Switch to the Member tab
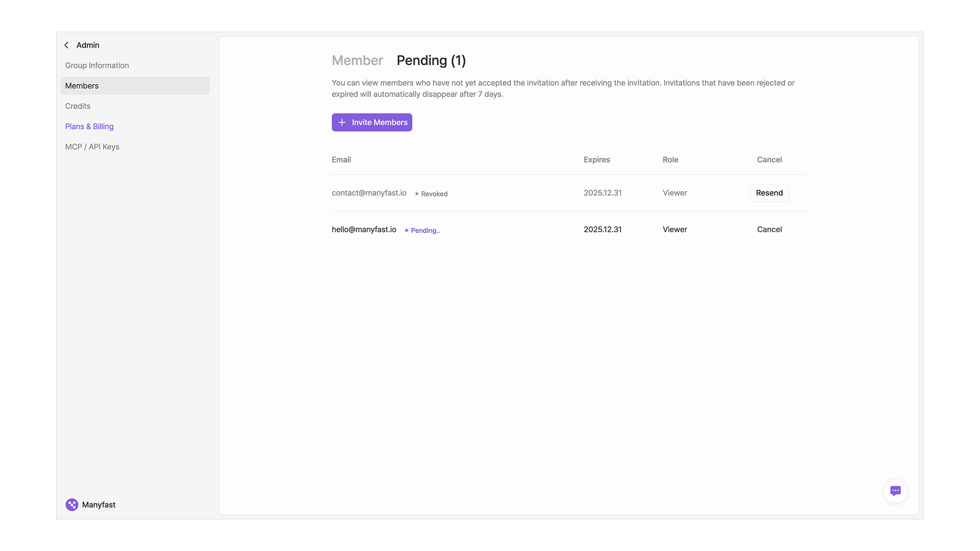This screenshot has height=551, width=980. point(357,60)
